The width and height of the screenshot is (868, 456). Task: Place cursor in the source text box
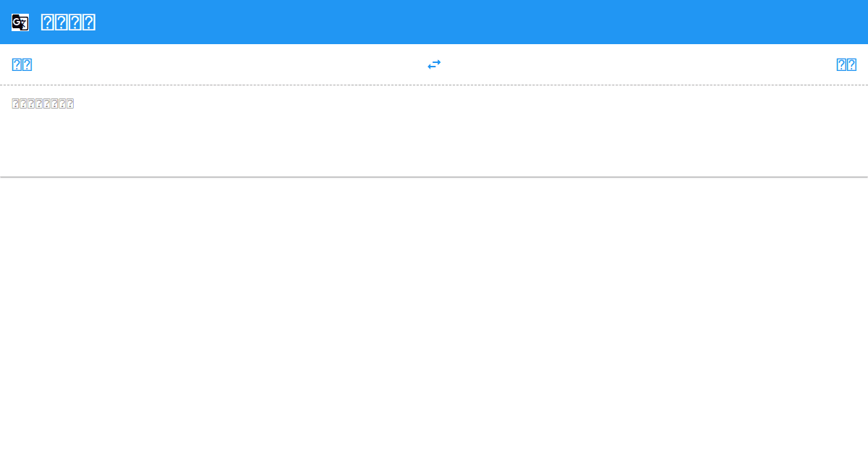(x=434, y=131)
